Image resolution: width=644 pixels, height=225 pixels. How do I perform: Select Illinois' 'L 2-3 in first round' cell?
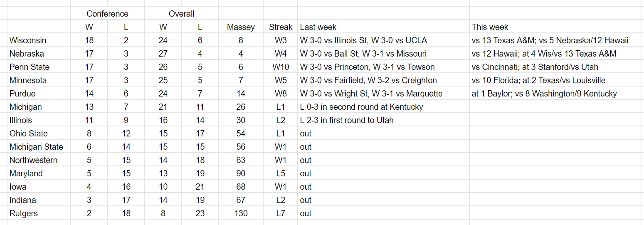click(383, 120)
